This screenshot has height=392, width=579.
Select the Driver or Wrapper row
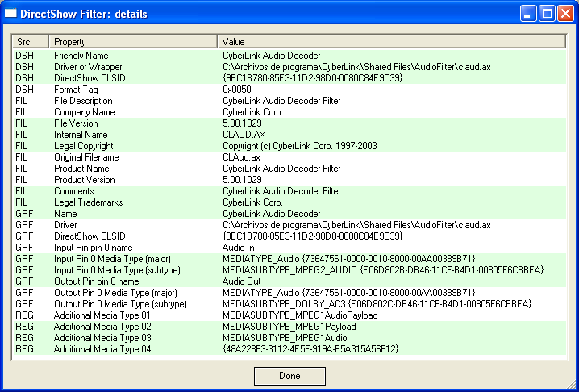(x=289, y=67)
